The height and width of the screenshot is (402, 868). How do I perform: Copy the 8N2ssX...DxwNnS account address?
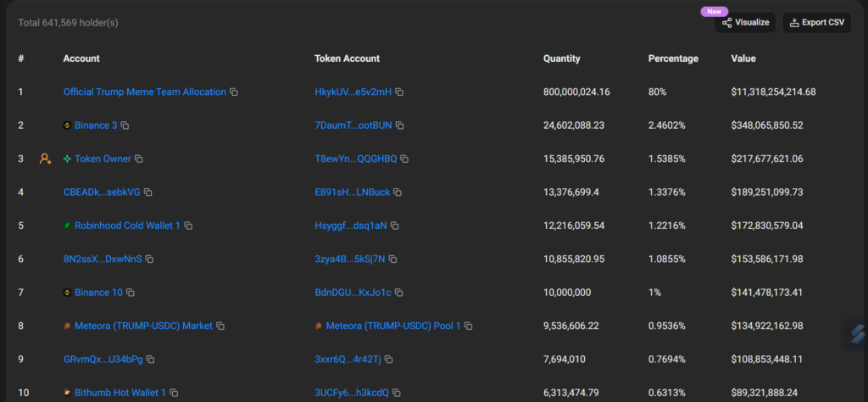(149, 260)
